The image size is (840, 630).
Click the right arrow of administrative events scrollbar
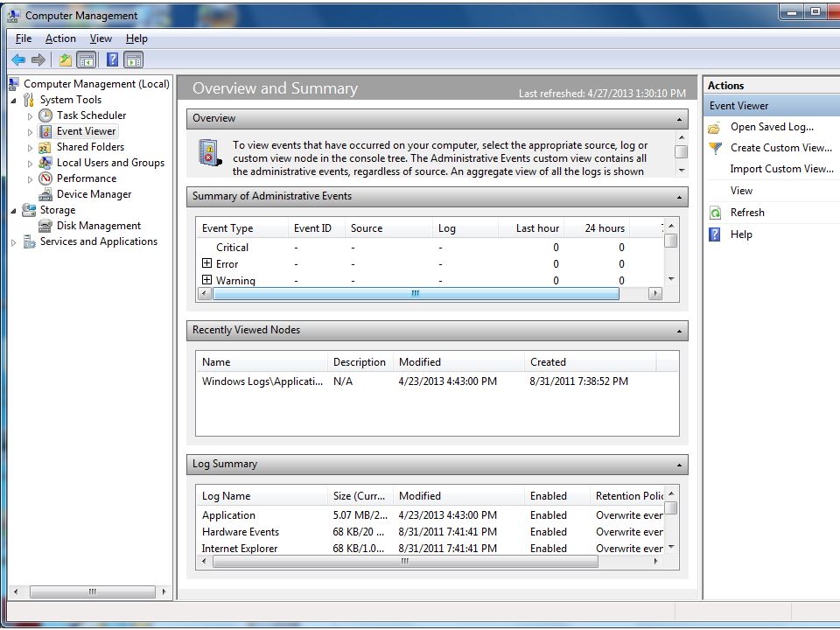(655, 294)
